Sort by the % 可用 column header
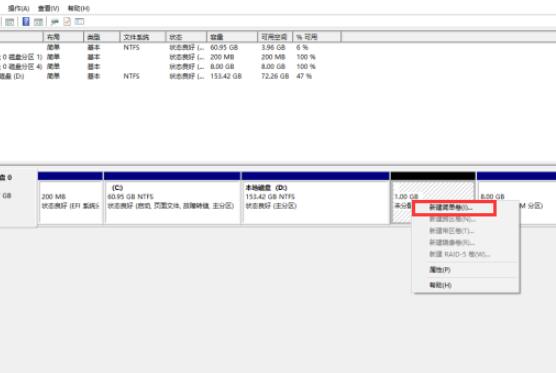This screenshot has width=556, height=373. pyautogui.click(x=317, y=37)
